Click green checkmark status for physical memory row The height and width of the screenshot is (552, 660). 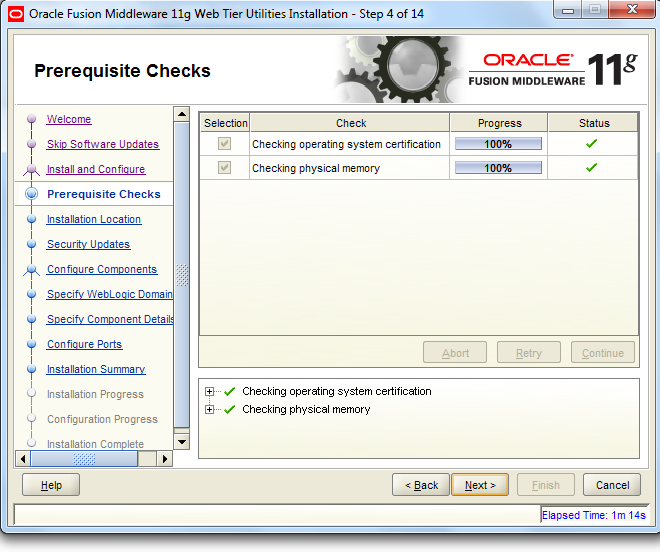pos(591,168)
